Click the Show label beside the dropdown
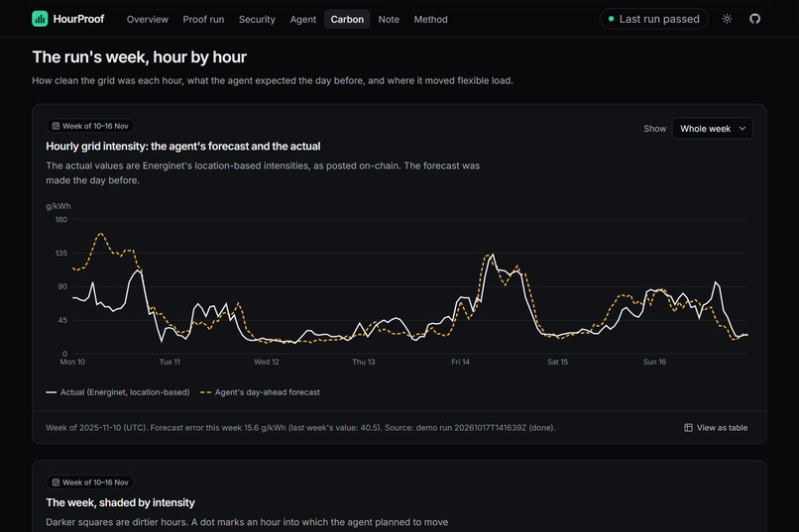This screenshot has width=799, height=532. coord(655,129)
